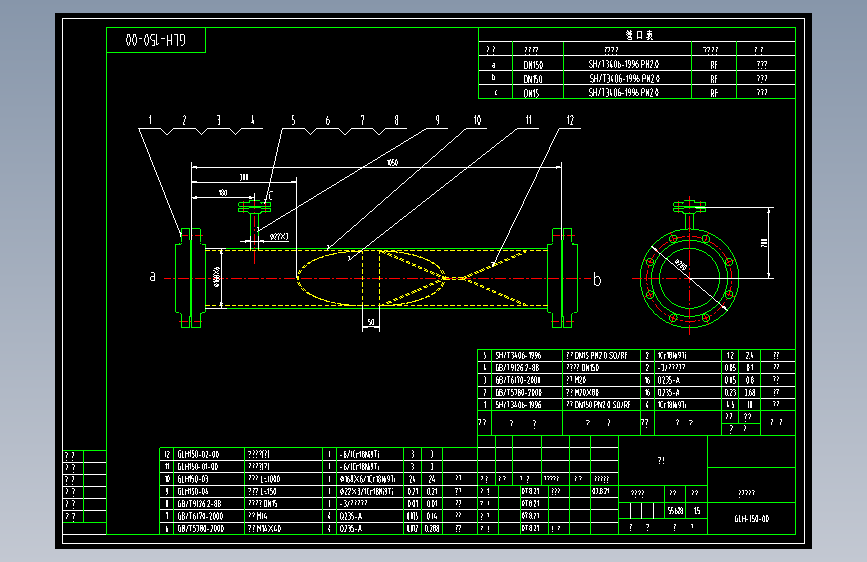Click part balloon number 9
The width and height of the screenshot is (867, 562).
437,120
